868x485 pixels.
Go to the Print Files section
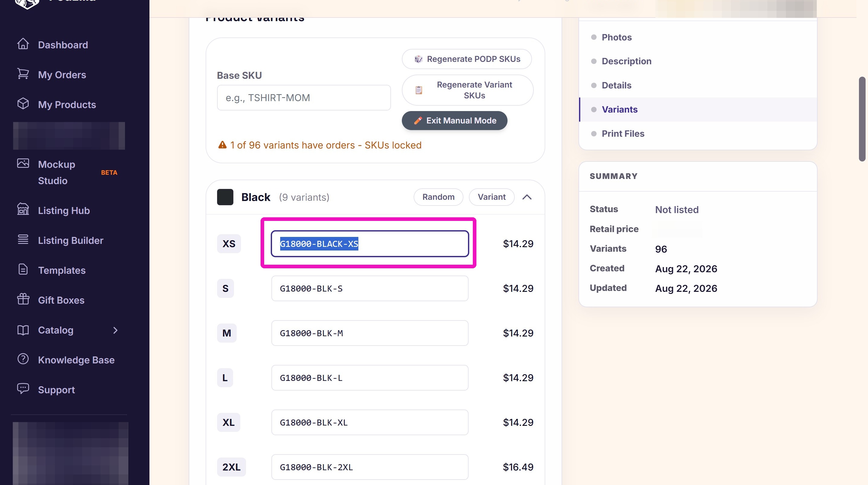[623, 134]
